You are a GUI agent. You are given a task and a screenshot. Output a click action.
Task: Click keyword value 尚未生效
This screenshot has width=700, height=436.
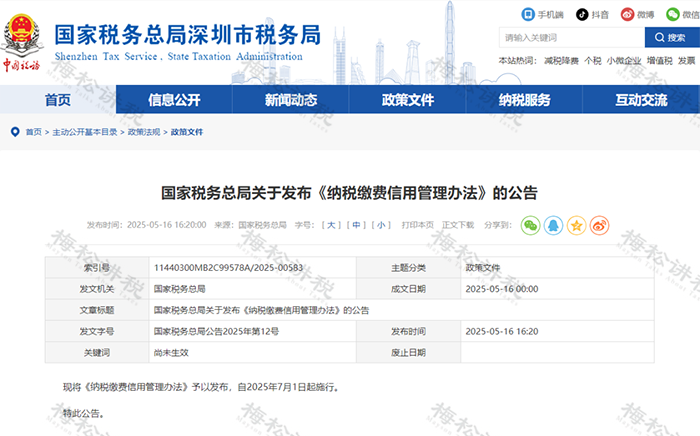(x=171, y=353)
